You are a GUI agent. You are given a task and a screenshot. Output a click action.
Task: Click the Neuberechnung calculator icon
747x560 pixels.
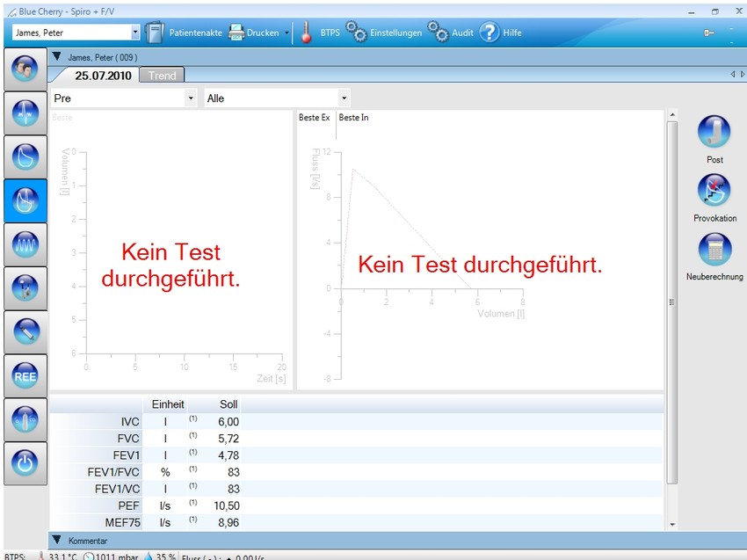(714, 250)
